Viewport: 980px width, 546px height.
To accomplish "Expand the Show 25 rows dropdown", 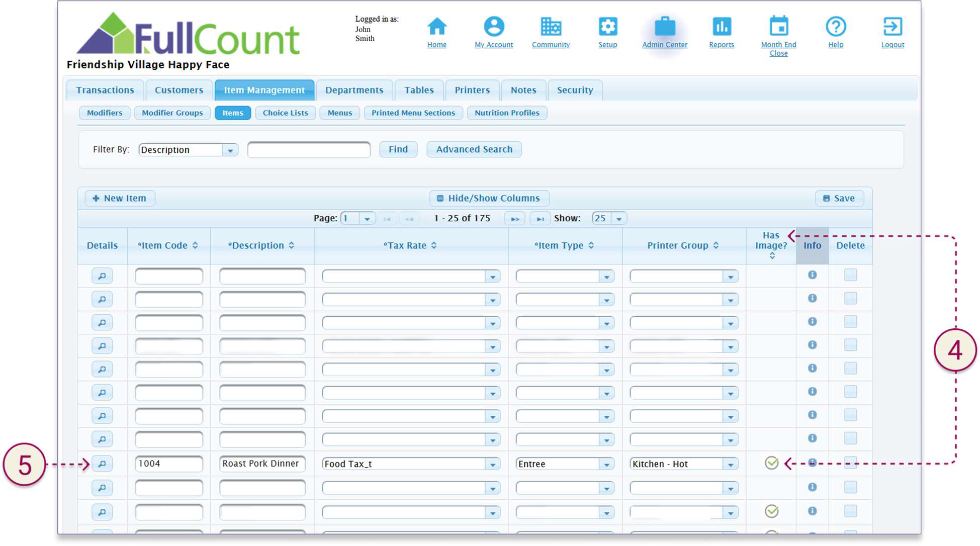I will [x=619, y=219].
